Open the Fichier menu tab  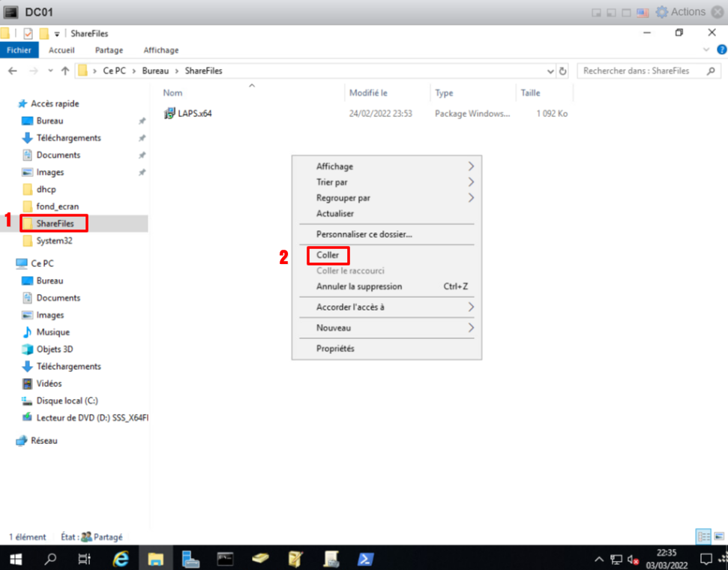click(x=19, y=50)
